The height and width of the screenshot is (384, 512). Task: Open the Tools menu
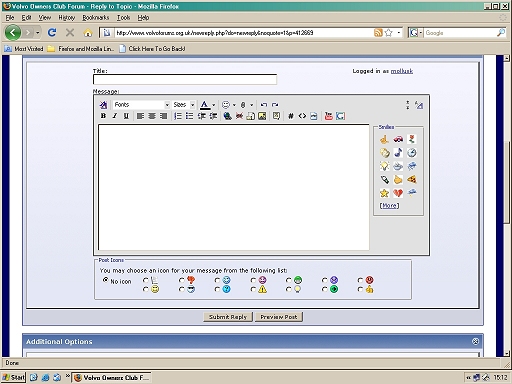pyautogui.click(x=123, y=18)
